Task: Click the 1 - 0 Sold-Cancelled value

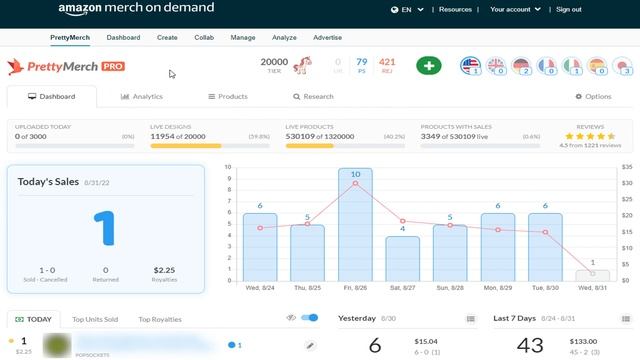Action: coord(47,270)
